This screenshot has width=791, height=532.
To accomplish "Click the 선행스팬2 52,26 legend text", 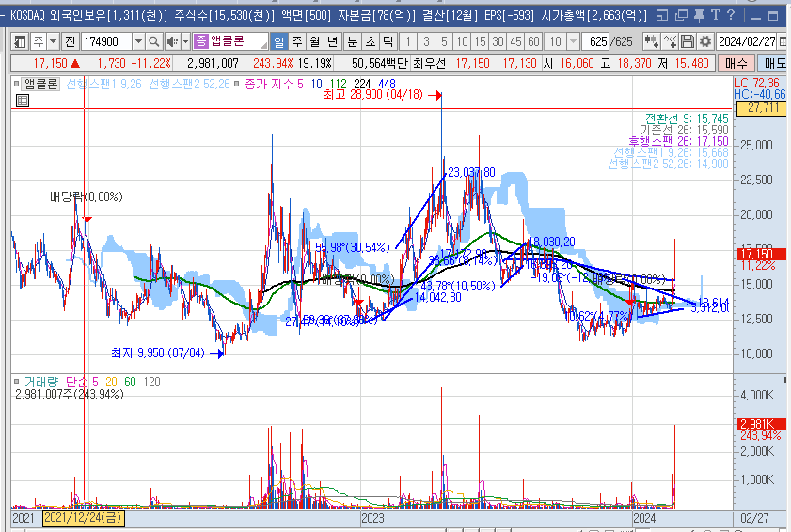I will coord(189,84).
